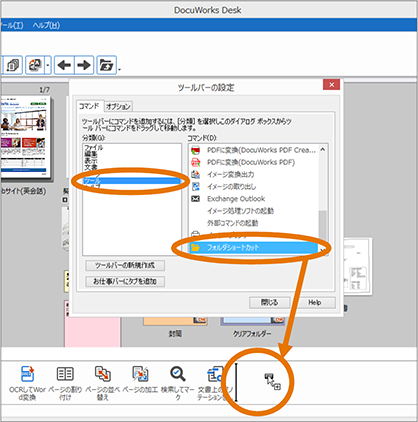Close the ツールバーの設定 dialog with X
This screenshot has height=422, width=418.
(331, 85)
